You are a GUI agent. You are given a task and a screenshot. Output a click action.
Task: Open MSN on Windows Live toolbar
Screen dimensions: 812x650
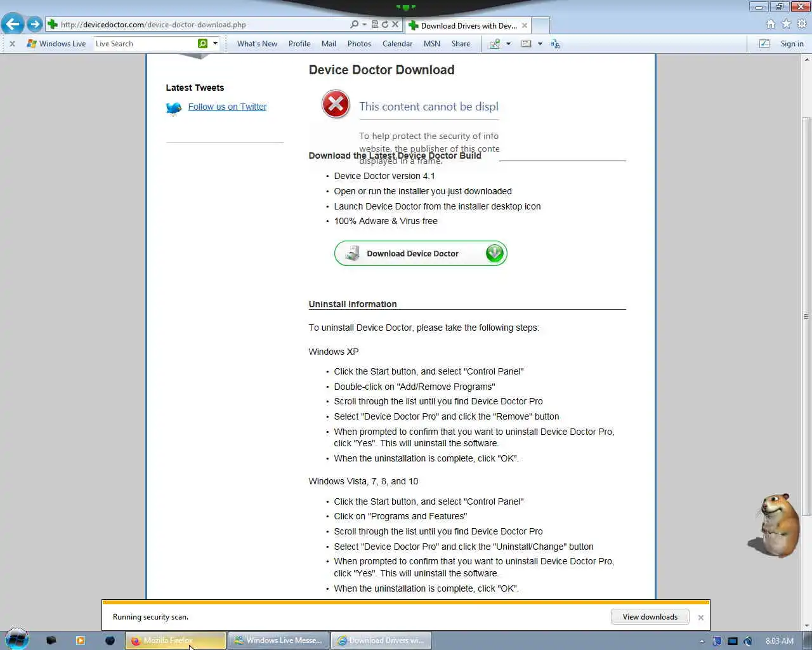[432, 44]
